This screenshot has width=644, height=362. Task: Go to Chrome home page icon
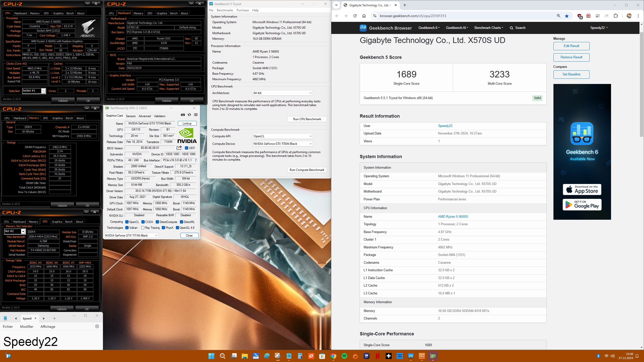[364, 16]
